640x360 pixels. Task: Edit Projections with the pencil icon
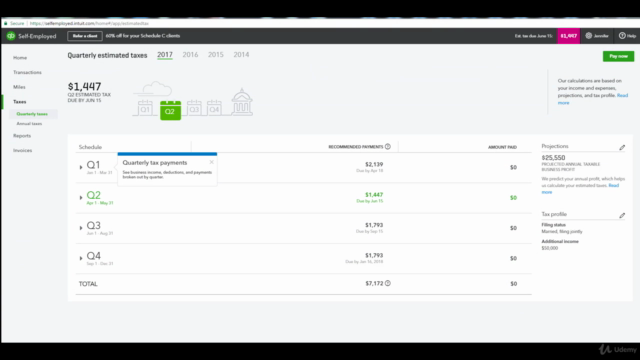[x=622, y=147]
